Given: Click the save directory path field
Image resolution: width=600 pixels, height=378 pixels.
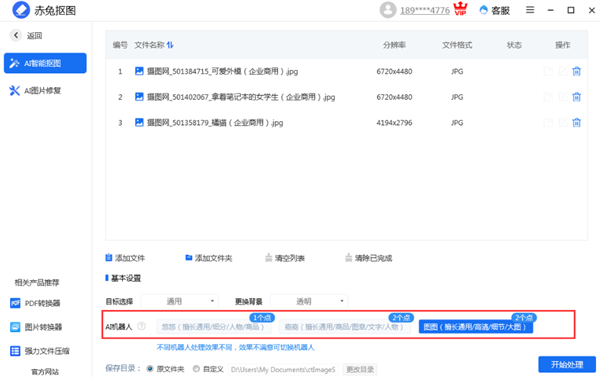Looking at the screenshot, I should (283, 370).
